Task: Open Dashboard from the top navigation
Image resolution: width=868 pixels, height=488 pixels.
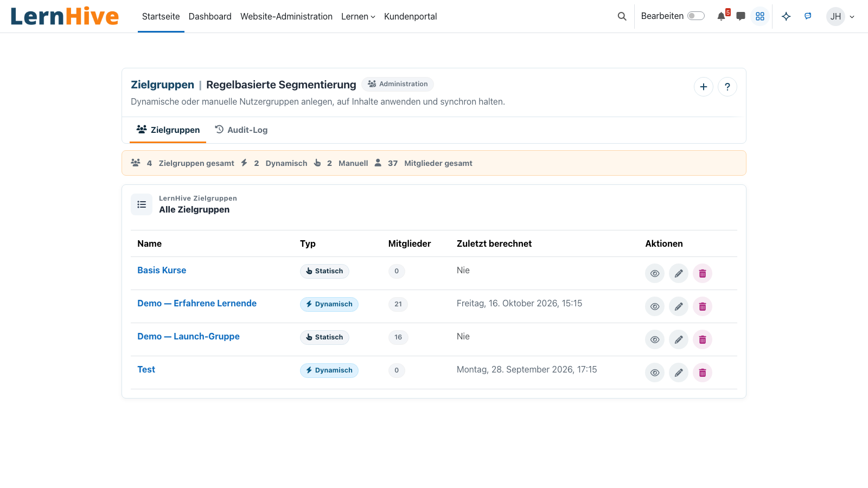Action: 210,16
